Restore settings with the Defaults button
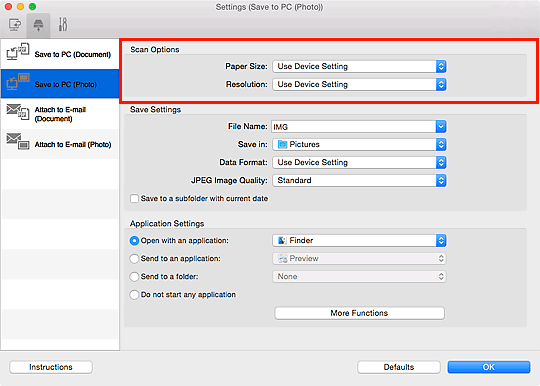Screen dimensions: 540x386 399,367
